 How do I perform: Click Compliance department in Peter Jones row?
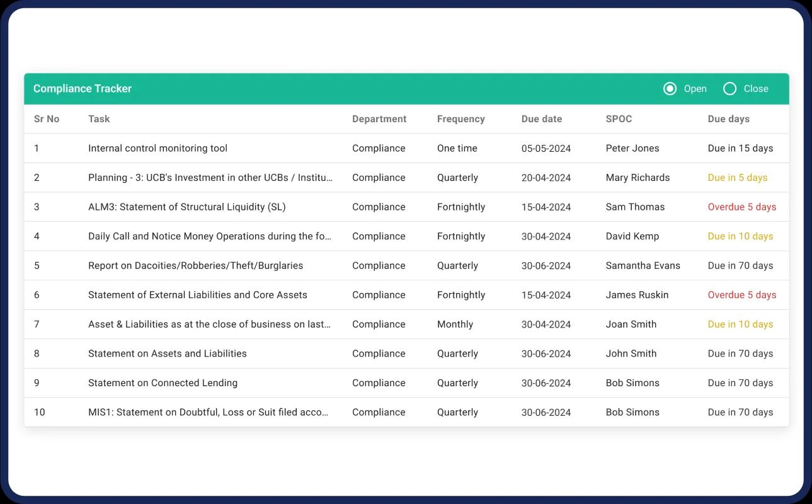click(x=379, y=149)
